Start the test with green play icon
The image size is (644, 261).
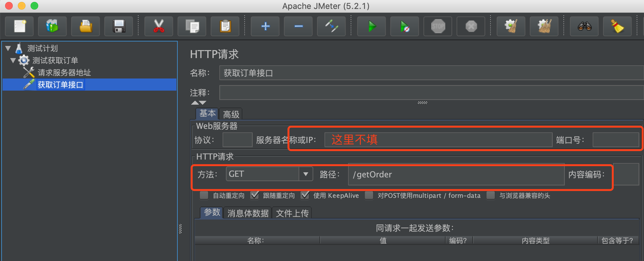372,26
